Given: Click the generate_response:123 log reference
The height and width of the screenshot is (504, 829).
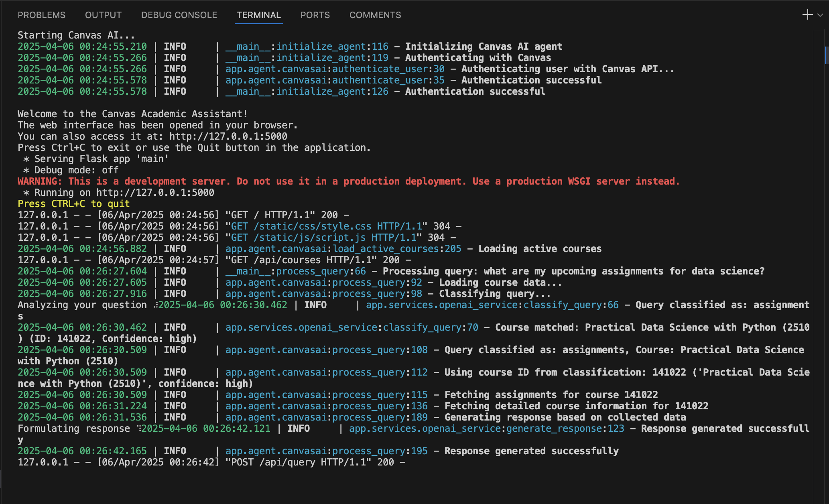Looking at the screenshot, I should click(565, 429).
